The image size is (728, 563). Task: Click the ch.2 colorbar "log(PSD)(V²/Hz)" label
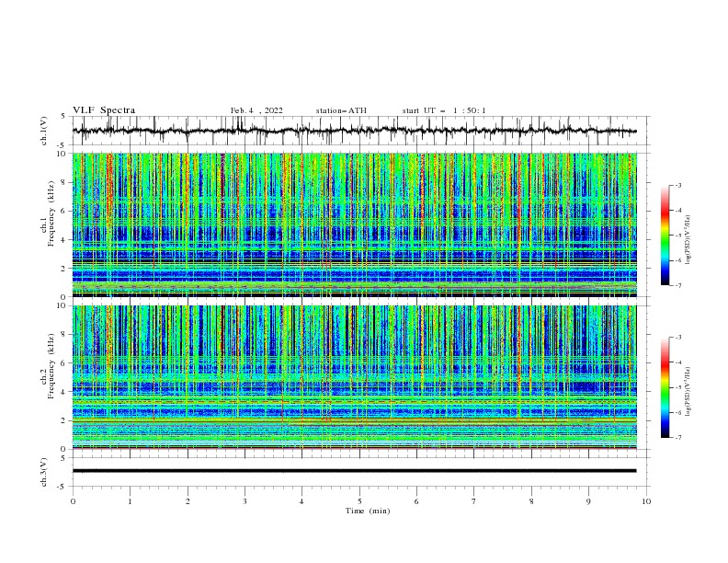coord(688,391)
